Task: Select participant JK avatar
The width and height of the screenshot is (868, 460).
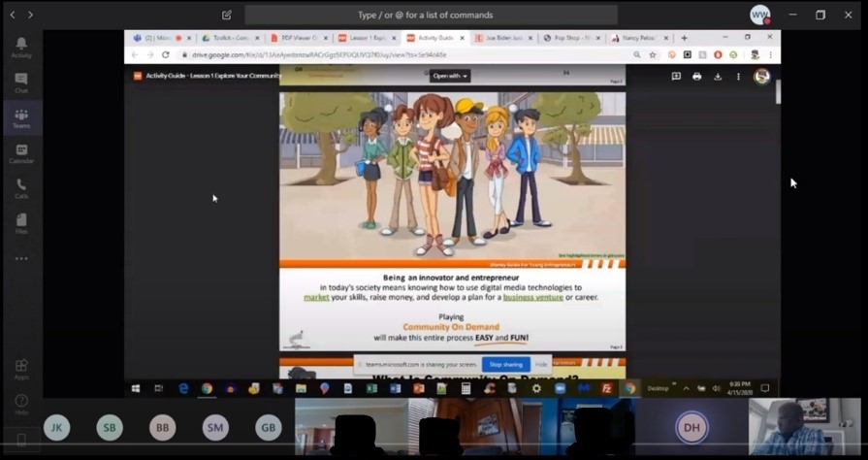Action: pos(56,427)
